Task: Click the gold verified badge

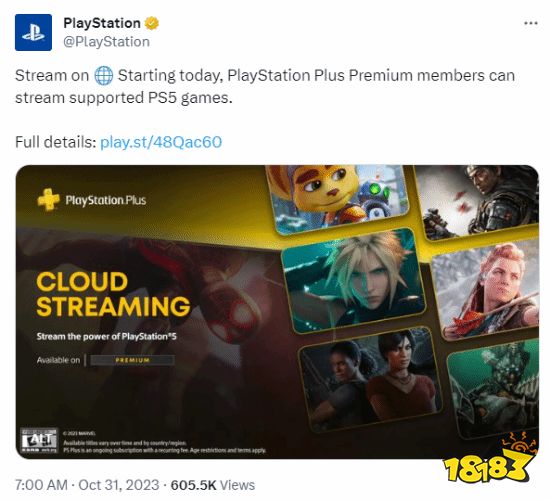Action: point(152,24)
